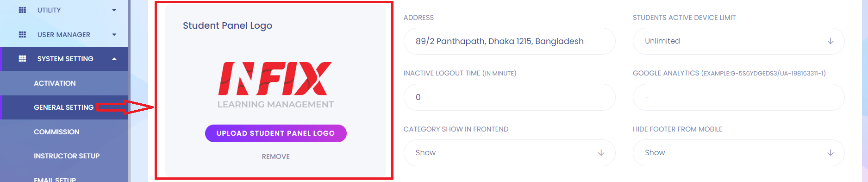Collapse the System Setting menu arrow
868x182 pixels.
(114, 59)
